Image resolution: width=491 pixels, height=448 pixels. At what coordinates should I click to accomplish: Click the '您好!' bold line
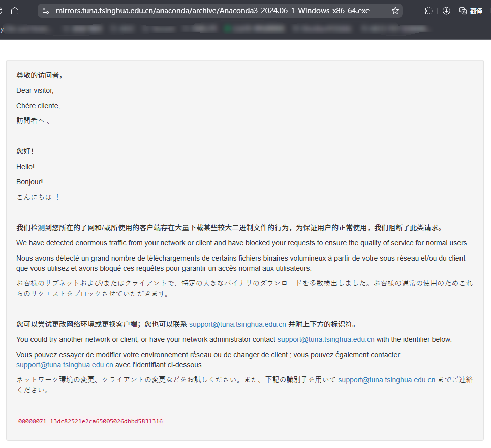[25, 151]
